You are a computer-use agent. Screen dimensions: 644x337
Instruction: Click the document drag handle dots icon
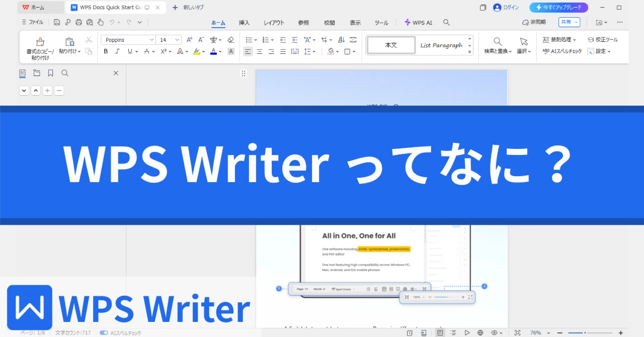244,73
